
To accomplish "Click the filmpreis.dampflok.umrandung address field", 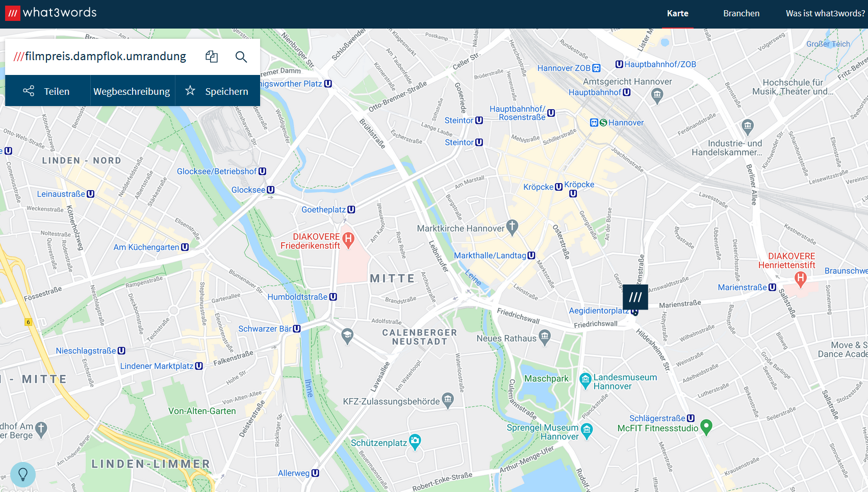I will (x=105, y=57).
